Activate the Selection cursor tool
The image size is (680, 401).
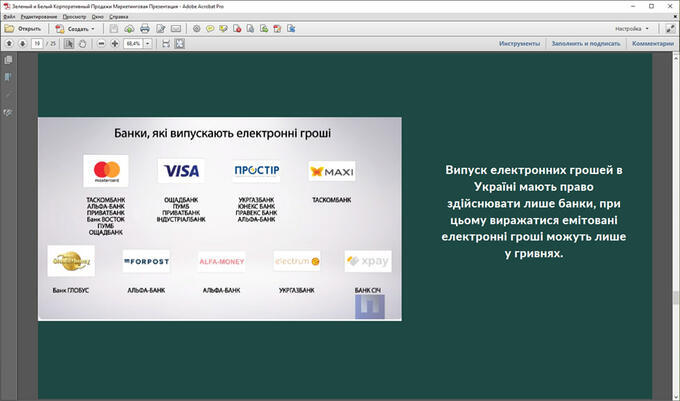[x=69, y=44]
